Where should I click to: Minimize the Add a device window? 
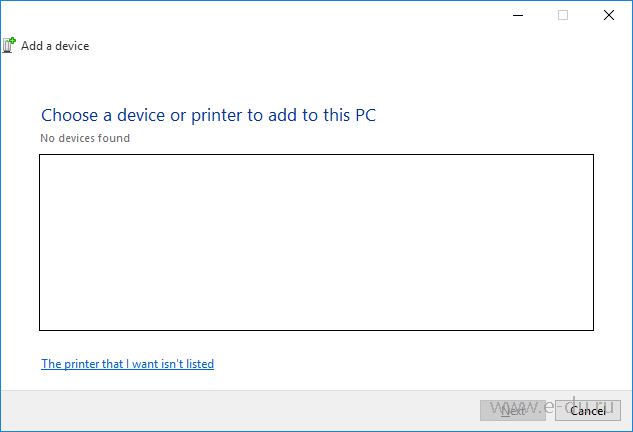[518, 15]
